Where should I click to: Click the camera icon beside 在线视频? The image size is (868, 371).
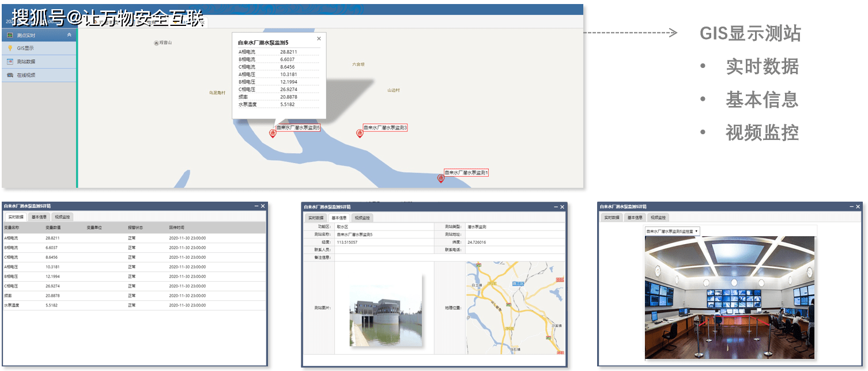(x=10, y=75)
